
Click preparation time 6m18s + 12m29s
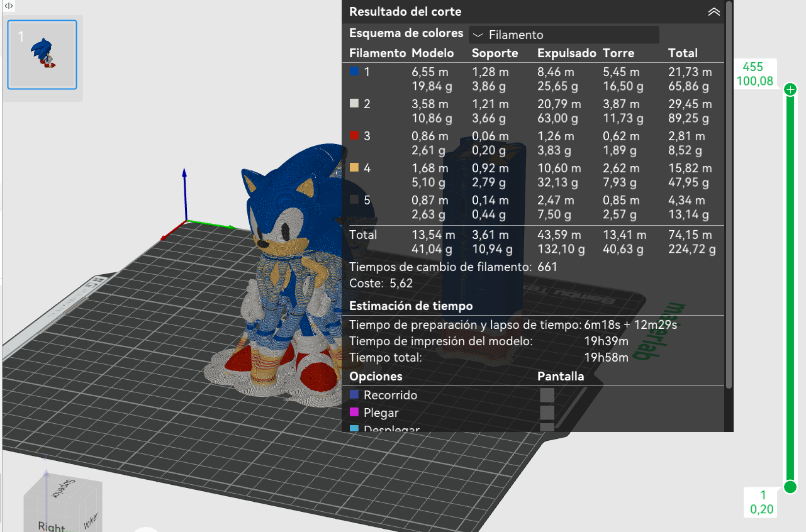coord(630,325)
